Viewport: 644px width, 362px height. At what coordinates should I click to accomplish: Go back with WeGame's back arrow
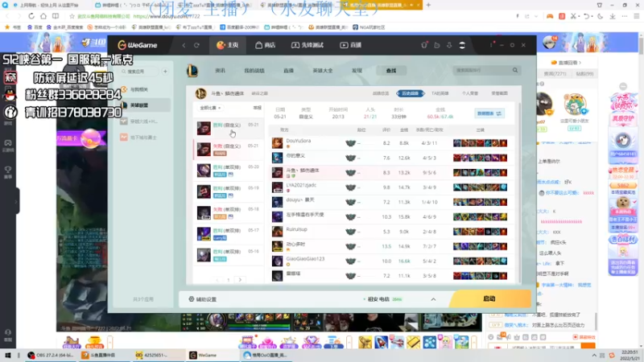(x=184, y=45)
